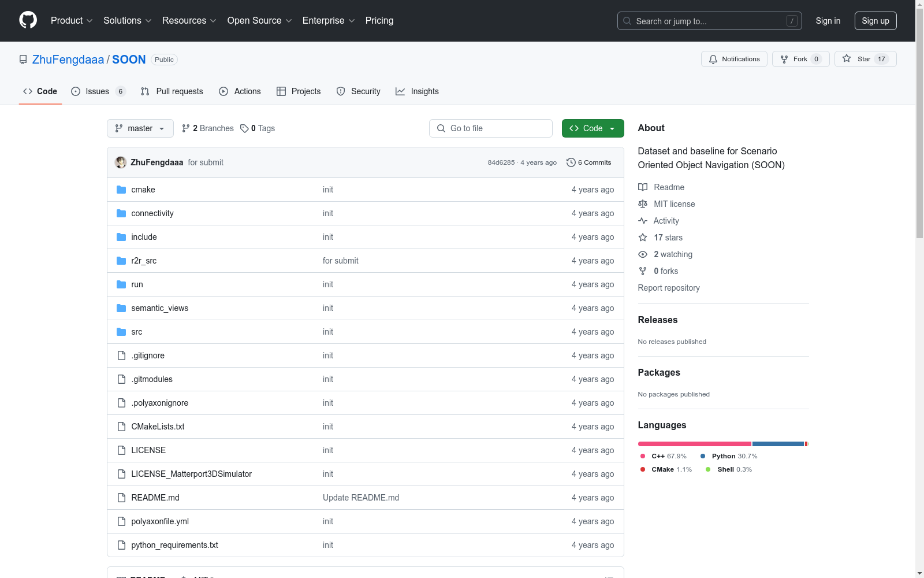Expand the Solutions menu
924x578 pixels.
128,21
